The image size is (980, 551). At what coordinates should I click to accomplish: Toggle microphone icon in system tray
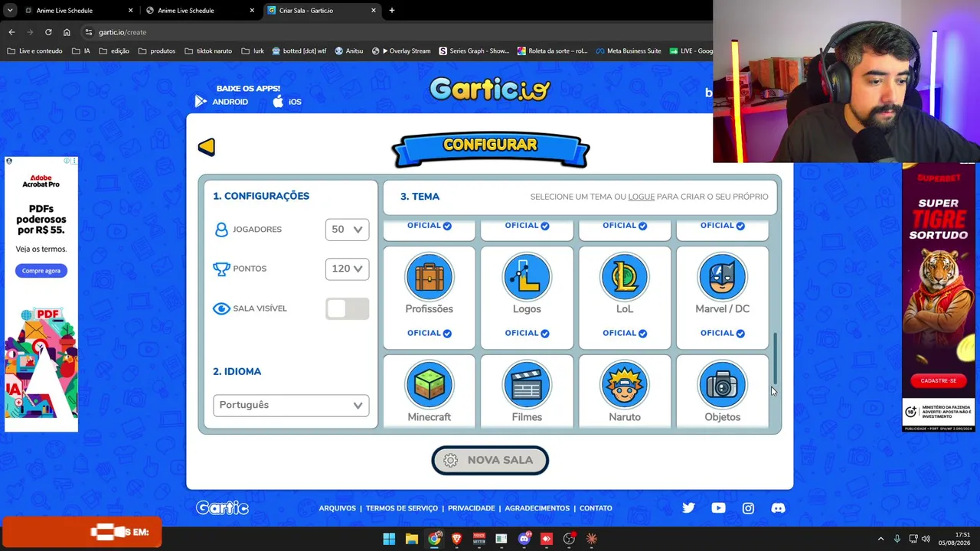[x=897, y=539]
